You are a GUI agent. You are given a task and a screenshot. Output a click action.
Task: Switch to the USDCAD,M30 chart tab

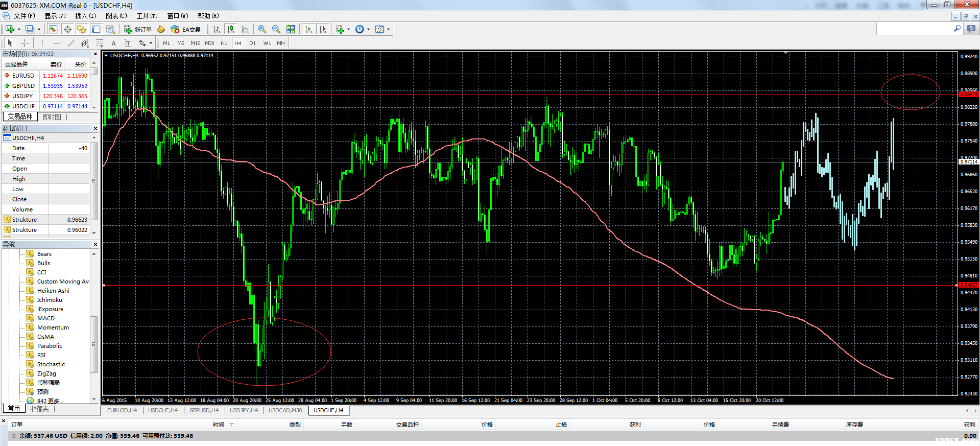tap(285, 410)
